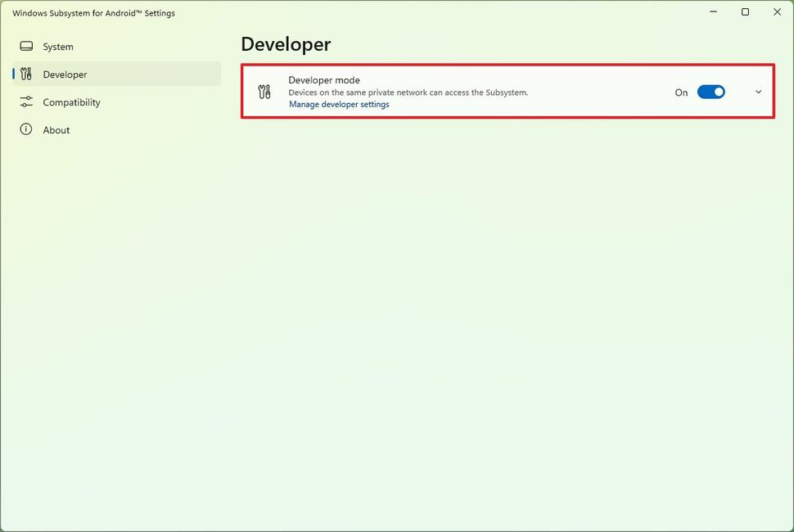
Task: Click the About info icon in sidebar
Action: coord(25,129)
